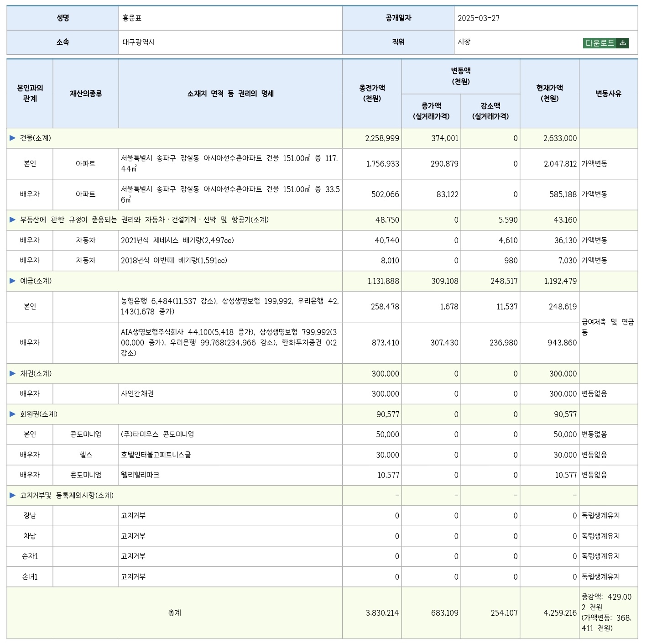The width and height of the screenshot is (657, 644).
Task: Select the name value 홍준표
Action: pyautogui.click(x=132, y=18)
